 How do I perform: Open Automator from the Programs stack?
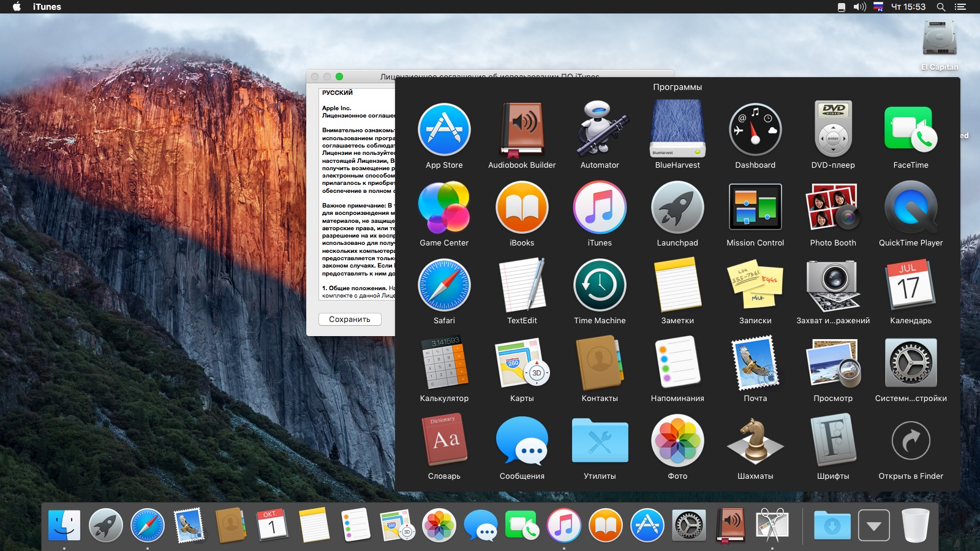[600, 130]
